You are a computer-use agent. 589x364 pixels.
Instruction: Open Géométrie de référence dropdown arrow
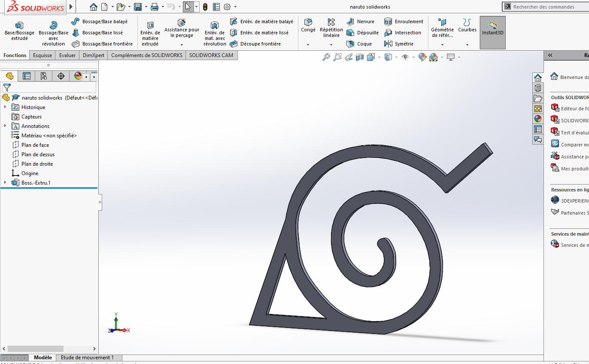(442, 44)
